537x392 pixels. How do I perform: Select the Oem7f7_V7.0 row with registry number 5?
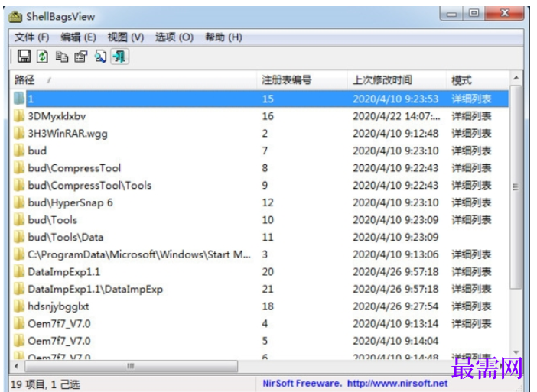coord(259,341)
